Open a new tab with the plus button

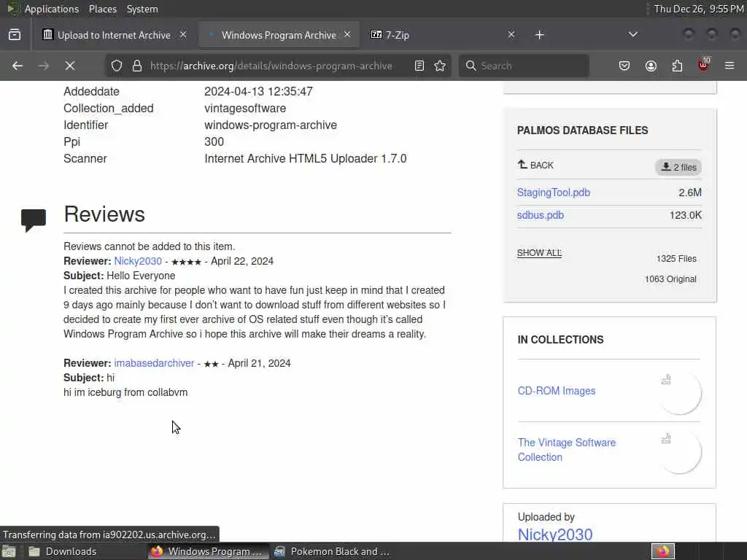[x=539, y=35]
